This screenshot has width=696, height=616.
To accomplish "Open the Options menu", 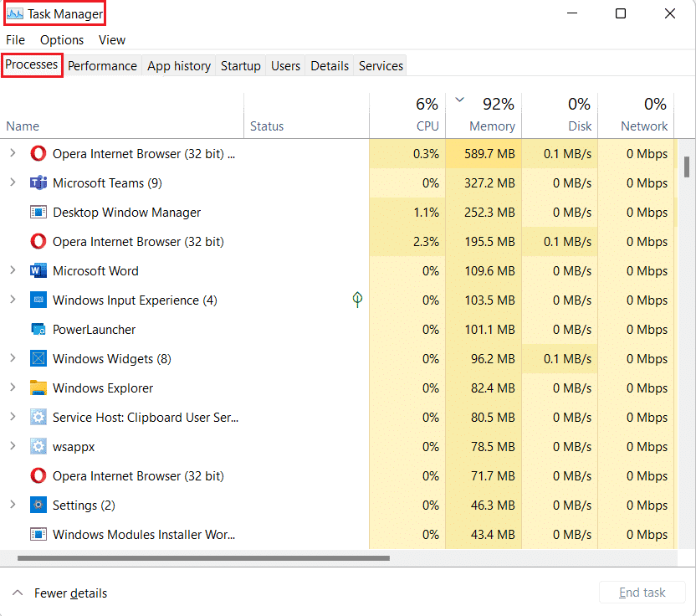I will (61, 39).
